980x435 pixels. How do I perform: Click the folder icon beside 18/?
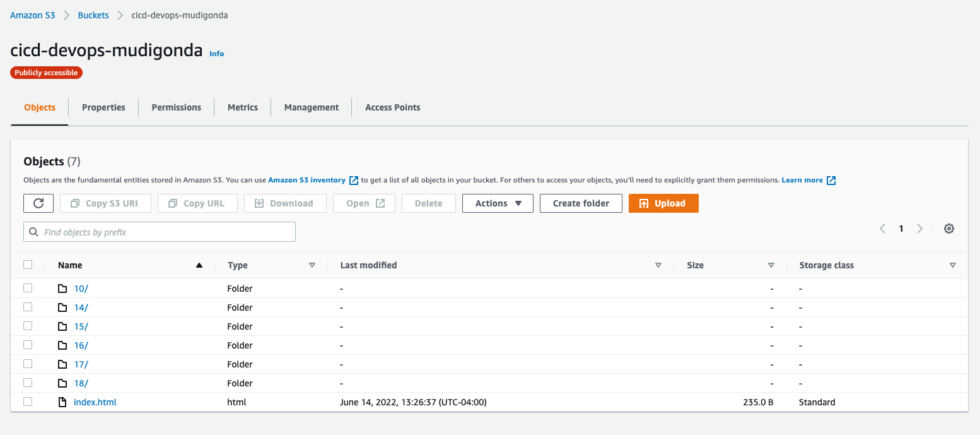pos(62,383)
